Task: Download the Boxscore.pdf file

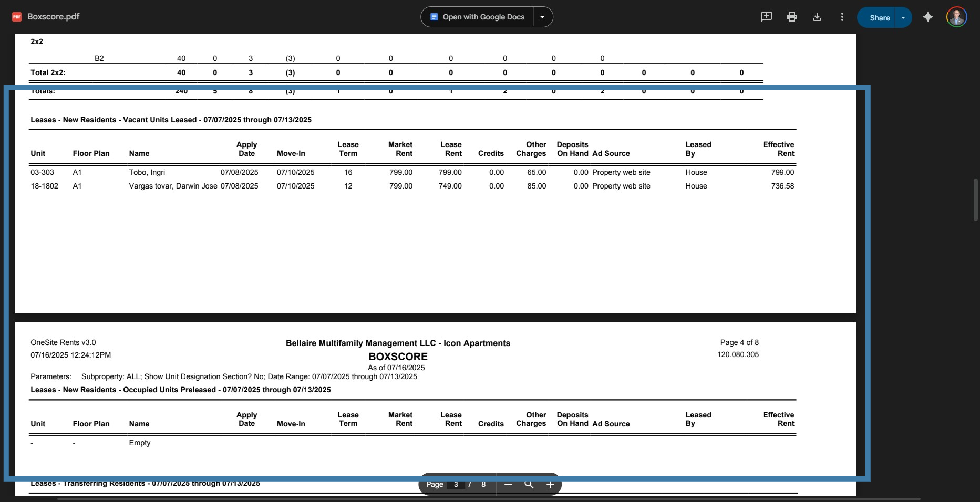Action: coord(817,16)
